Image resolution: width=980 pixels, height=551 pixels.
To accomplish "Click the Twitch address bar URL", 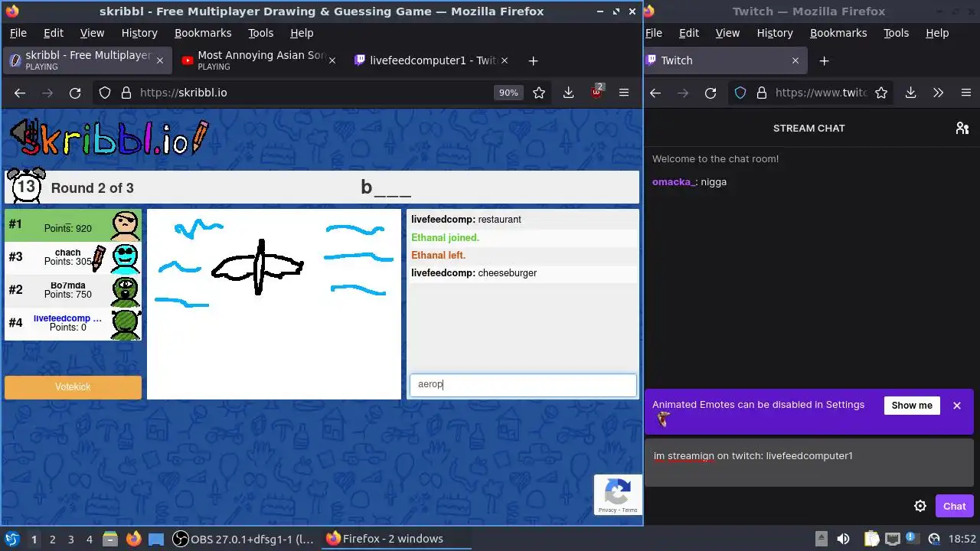I will pos(821,93).
